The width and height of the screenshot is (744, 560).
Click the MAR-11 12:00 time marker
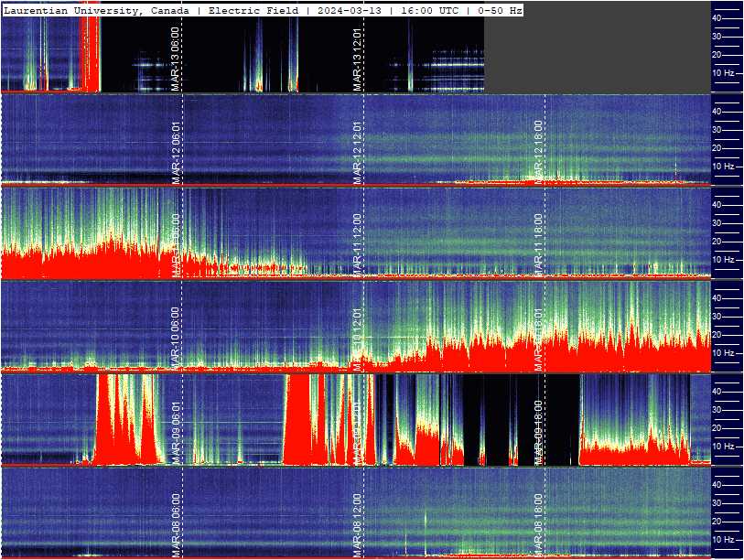(357, 245)
